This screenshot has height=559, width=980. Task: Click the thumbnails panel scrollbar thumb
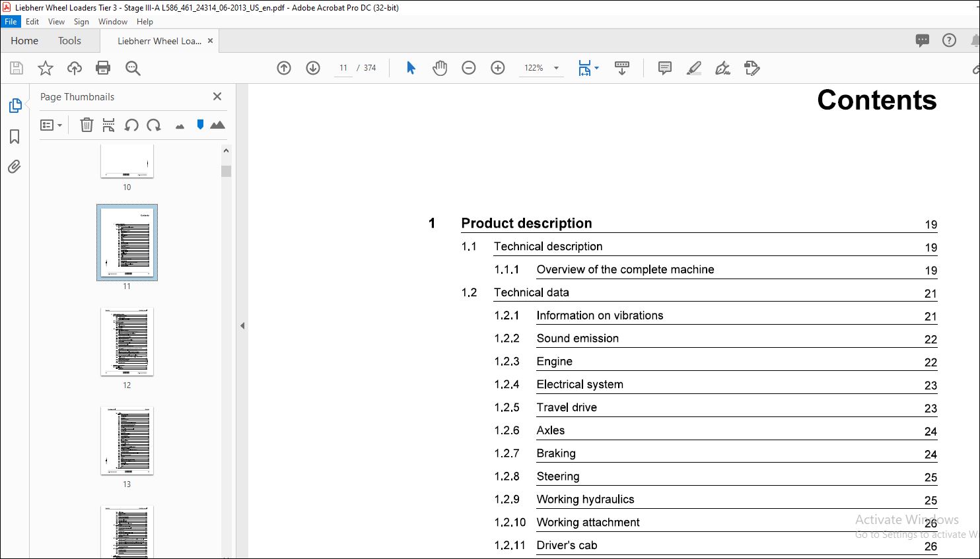(x=227, y=171)
